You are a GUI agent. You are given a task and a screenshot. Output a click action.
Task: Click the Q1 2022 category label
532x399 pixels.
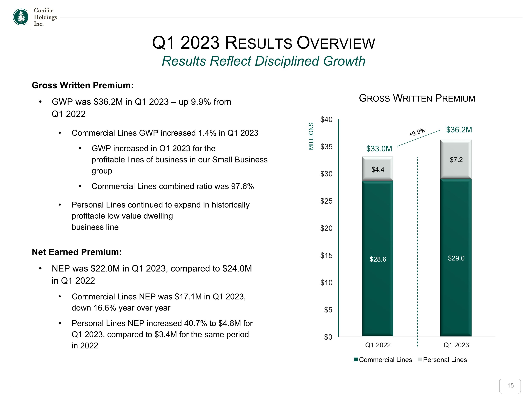click(x=378, y=345)
